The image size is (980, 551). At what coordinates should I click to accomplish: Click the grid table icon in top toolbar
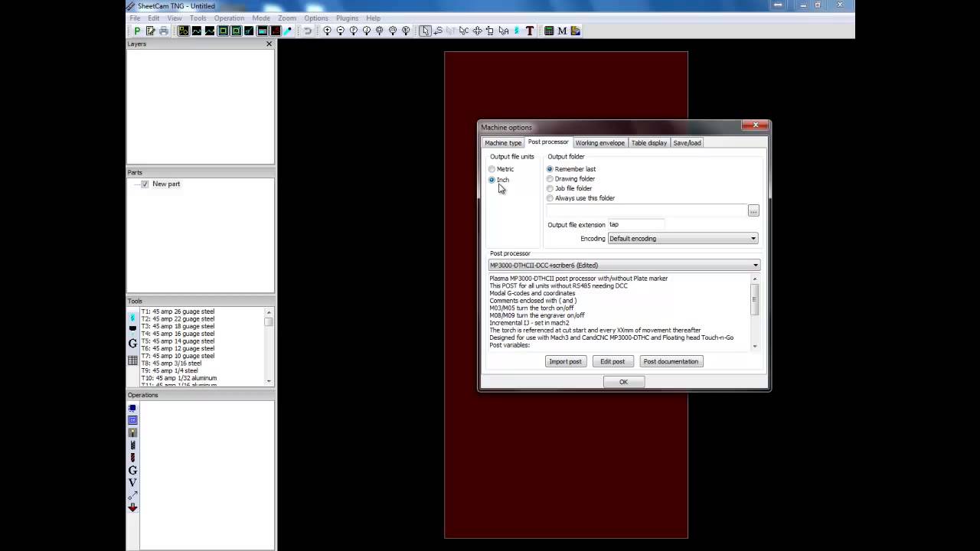[x=549, y=31]
